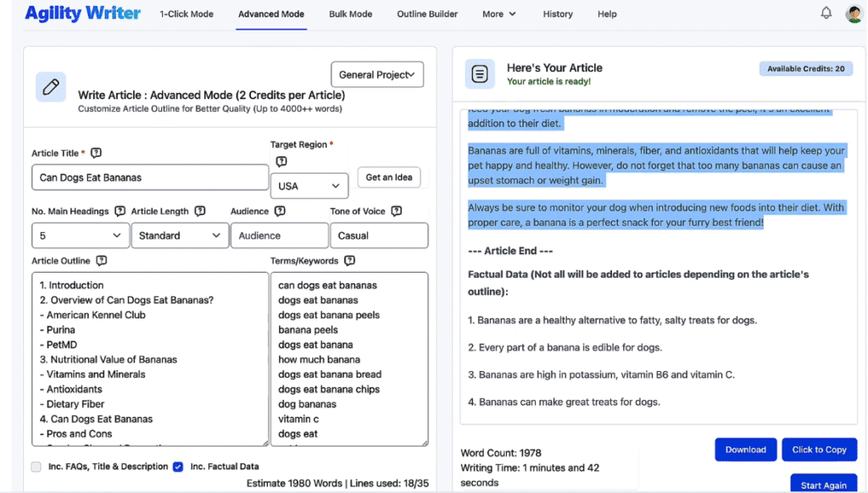Open the Standard article length dropdown
This screenshot has width=868, height=493.
tap(180, 235)
